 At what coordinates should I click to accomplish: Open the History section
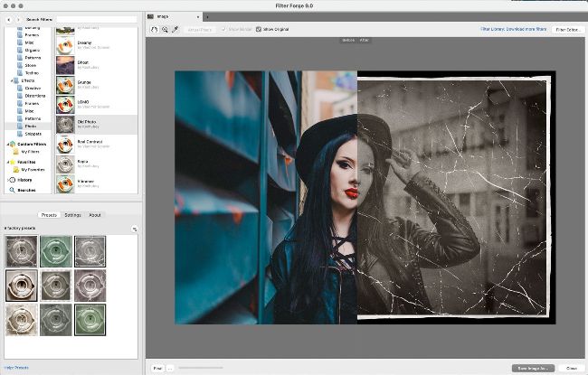24,180
